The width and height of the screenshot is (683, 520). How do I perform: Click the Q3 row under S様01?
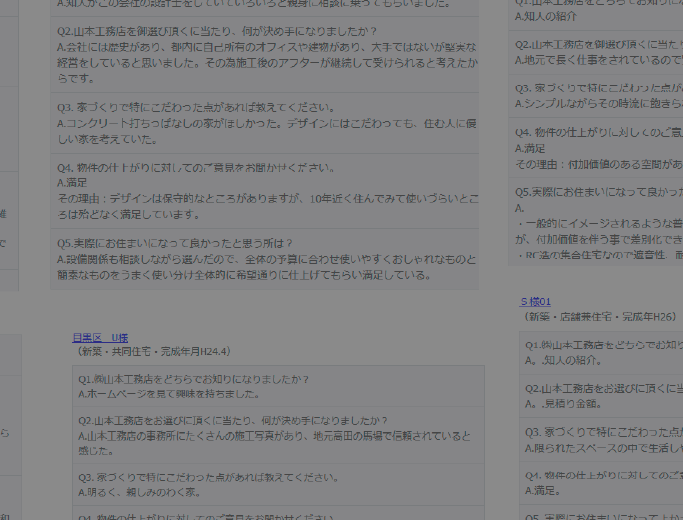tap(600, 440)
